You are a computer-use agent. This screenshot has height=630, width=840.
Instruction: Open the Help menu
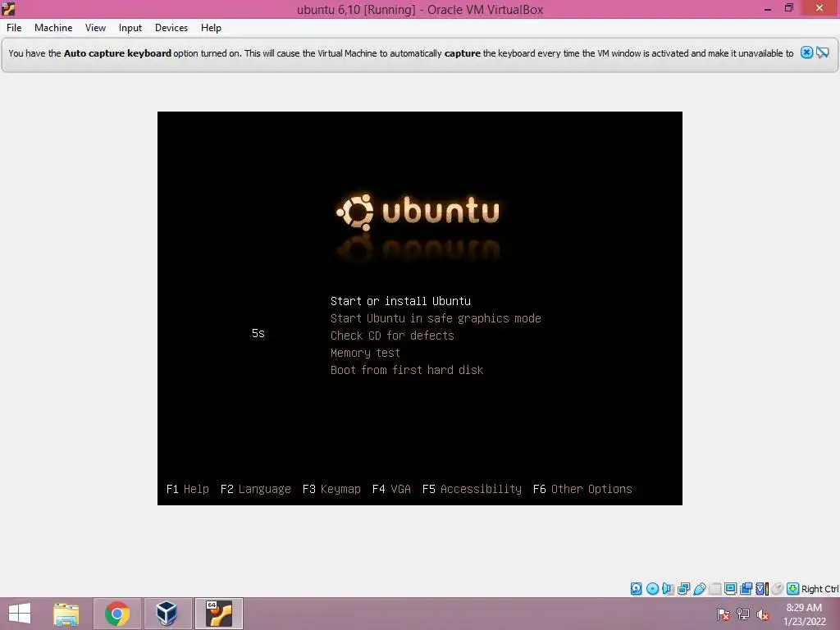pyautogui.click(x=211, y=28)
